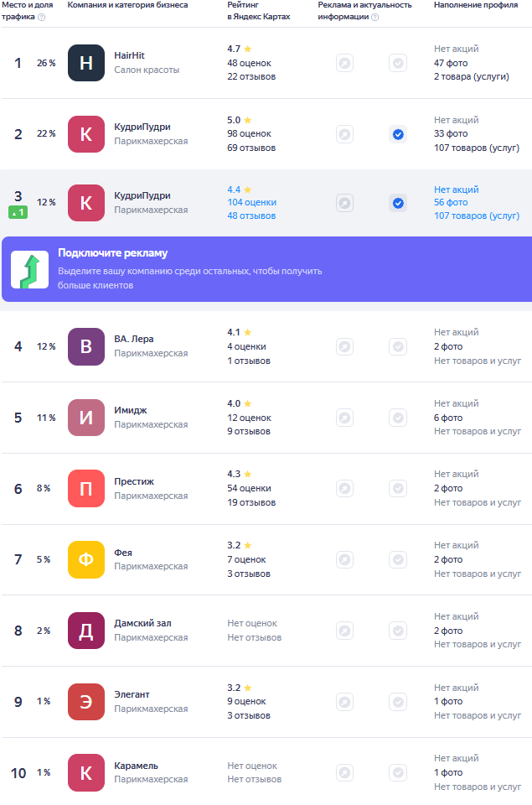
Task: Click the HairHit info verification checkmark
Action: [398, 63]
